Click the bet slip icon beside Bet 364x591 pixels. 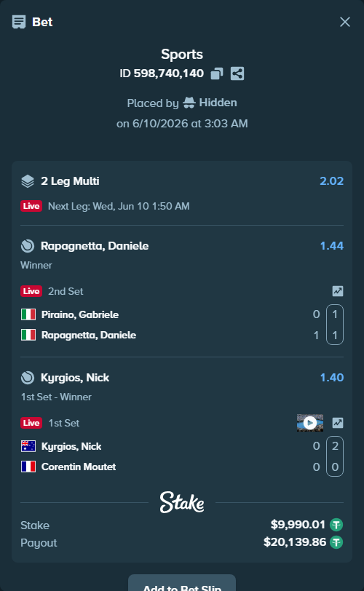19,22
